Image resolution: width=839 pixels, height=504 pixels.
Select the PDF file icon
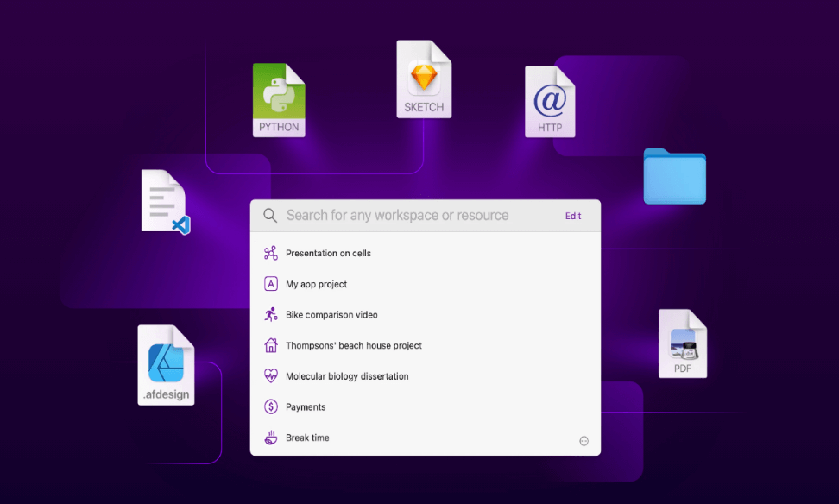[683, 343]
